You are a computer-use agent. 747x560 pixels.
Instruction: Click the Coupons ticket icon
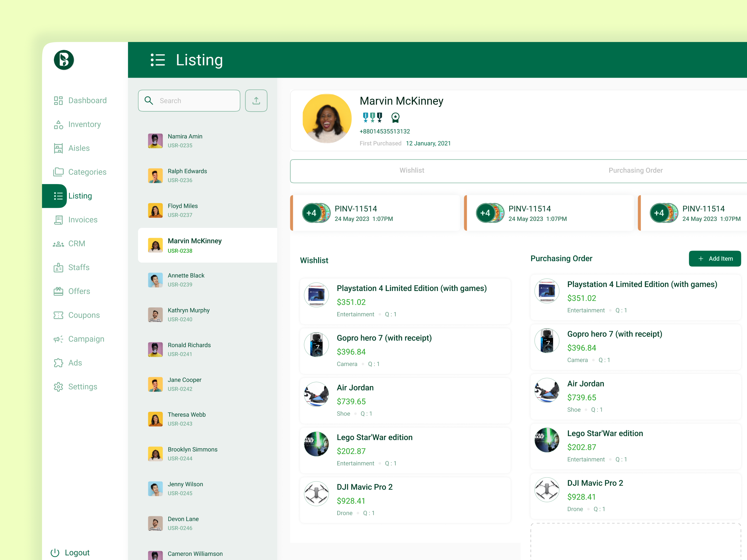pos(58,315)
